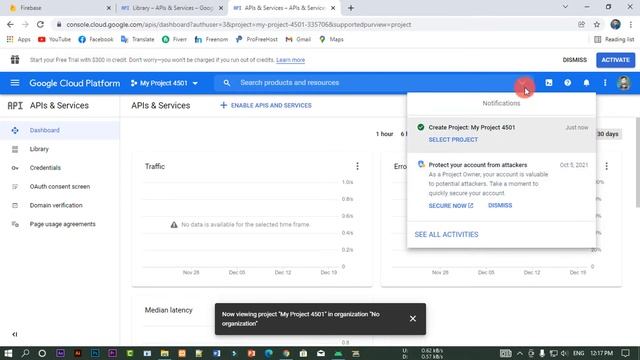Open OAuth consent screen in sidebar
Screen dimensions: 640x360
[60, 187]
